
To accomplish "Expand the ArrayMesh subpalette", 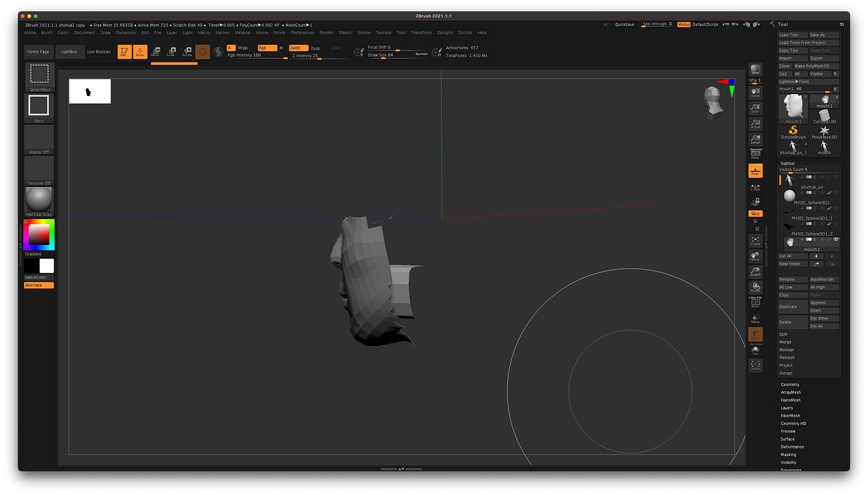I will tap(791, 392).
